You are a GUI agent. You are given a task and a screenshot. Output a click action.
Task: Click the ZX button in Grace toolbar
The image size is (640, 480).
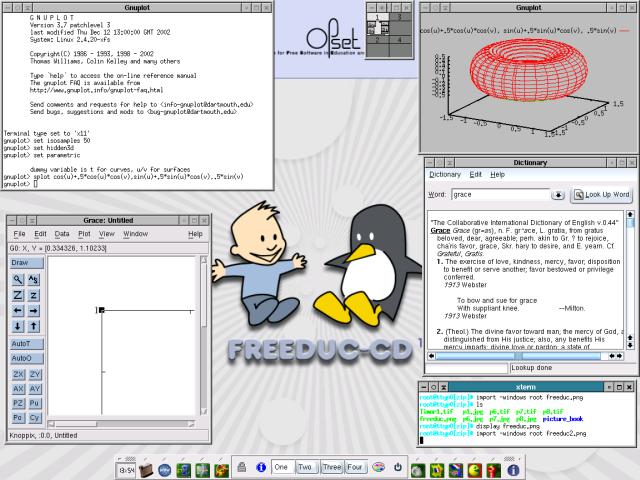click(x=18, y=374)
